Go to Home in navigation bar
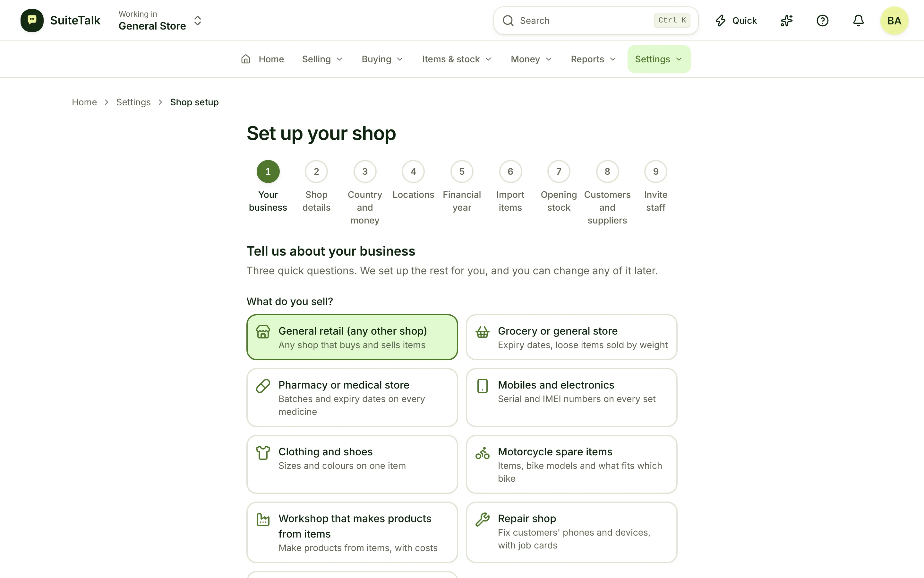This screenshot has height=578, width=924. [263, 59]
